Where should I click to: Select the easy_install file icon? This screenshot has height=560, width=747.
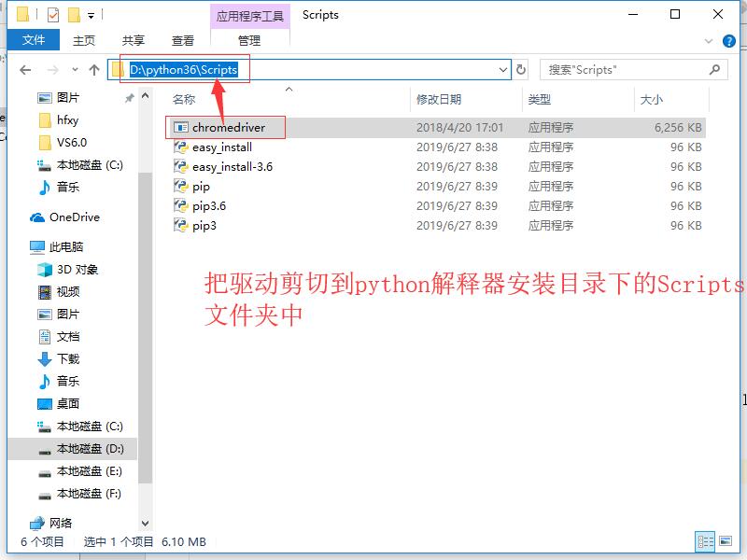[181, 147]
